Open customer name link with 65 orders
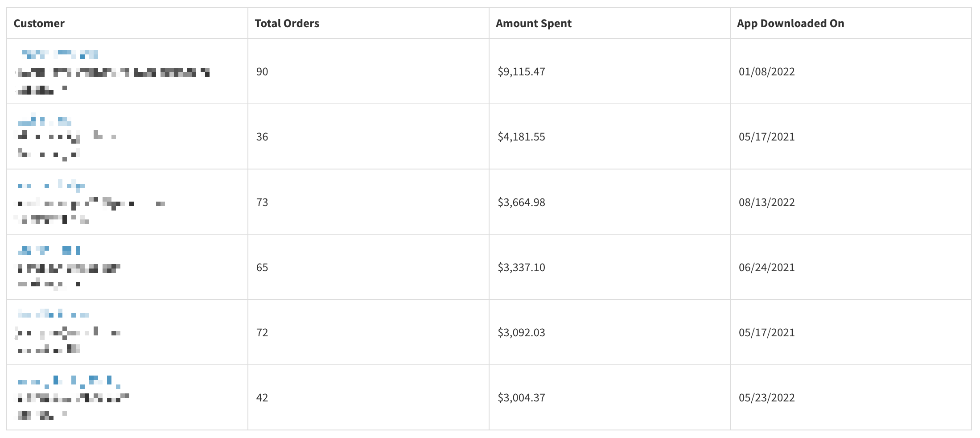 click(49, 251)
